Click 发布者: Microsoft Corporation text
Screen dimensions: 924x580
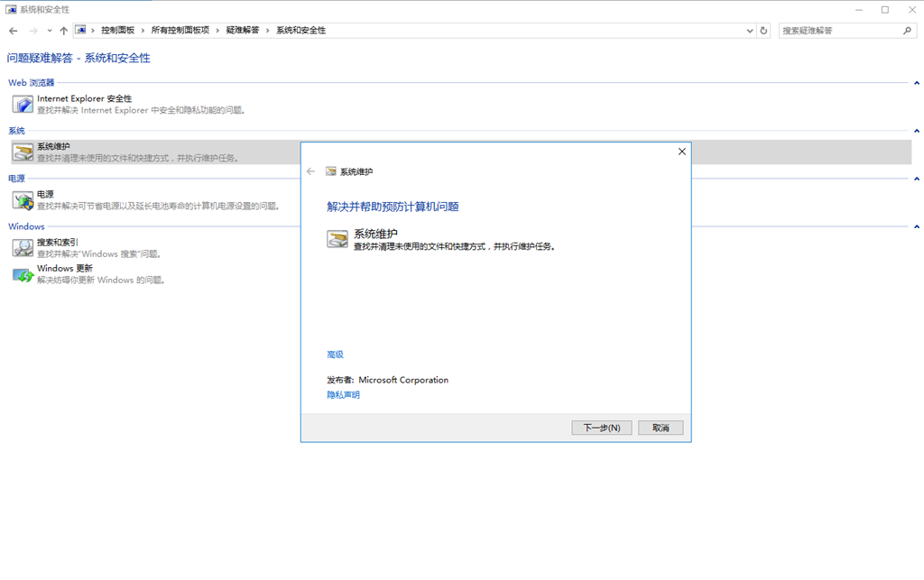(388, 380)
